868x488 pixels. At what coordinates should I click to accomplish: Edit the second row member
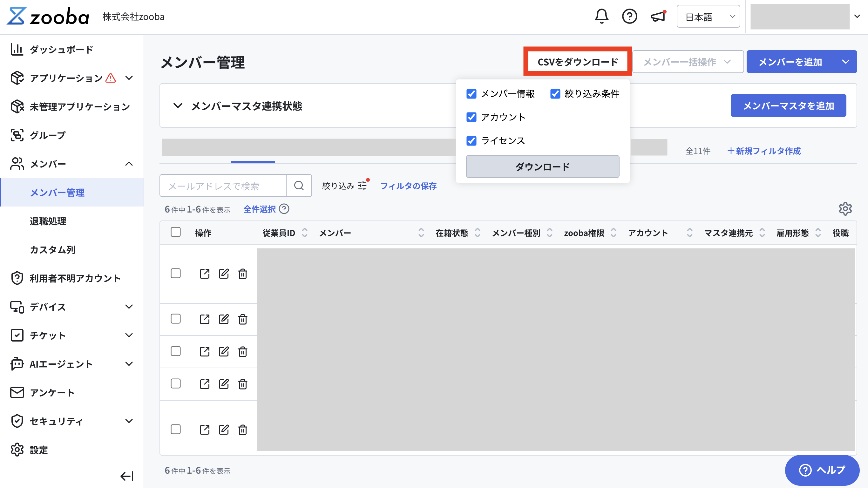pyautogui.click(x=224, y=319)
